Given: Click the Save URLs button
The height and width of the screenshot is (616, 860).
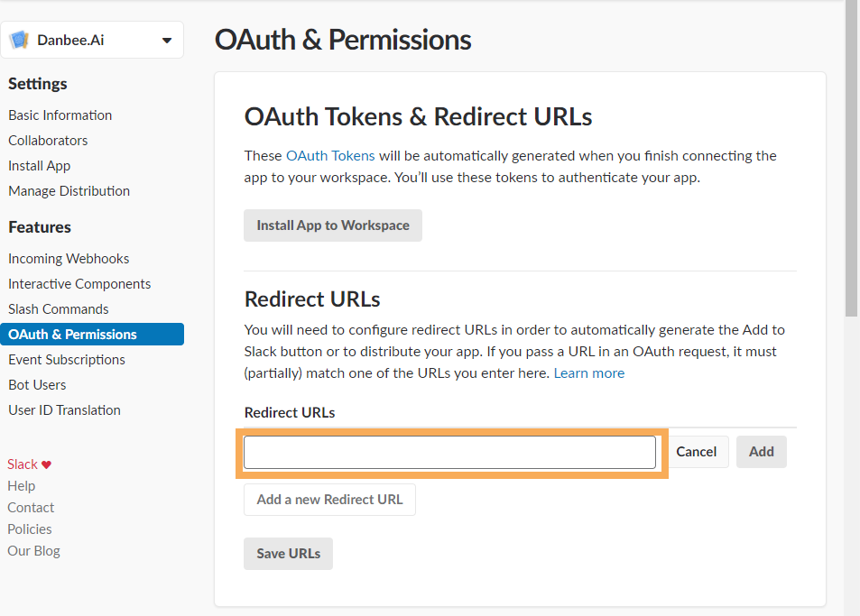Looking at the screenshot, I should [289, 554].
